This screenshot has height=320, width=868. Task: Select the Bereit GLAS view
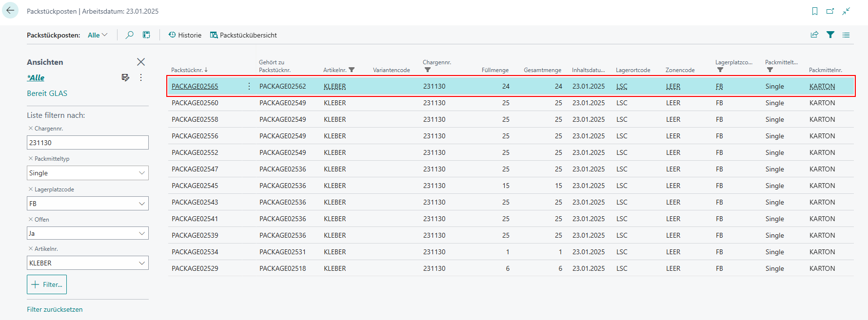coord(47,94)
